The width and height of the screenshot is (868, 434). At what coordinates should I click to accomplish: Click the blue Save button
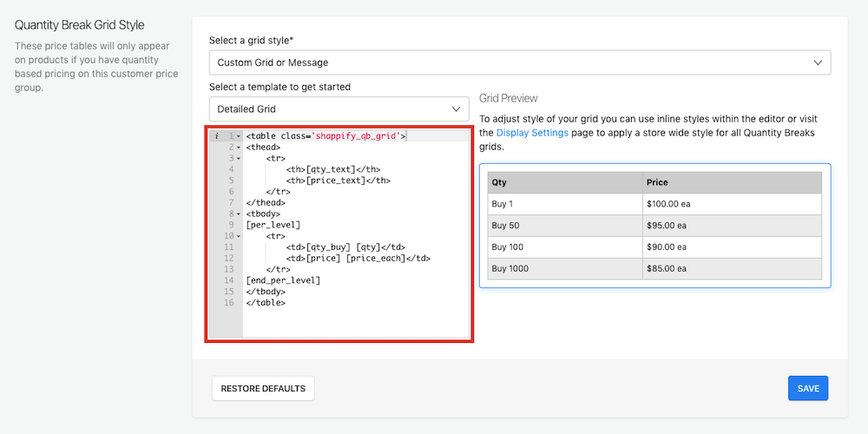point(807,388)
